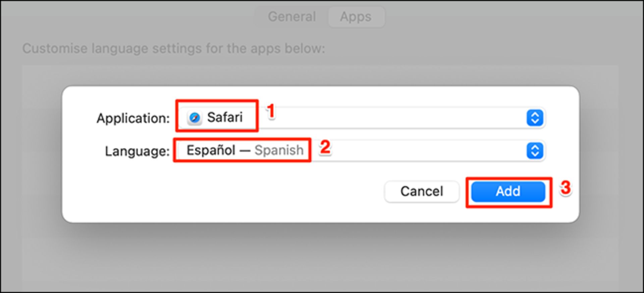644x293 pixels.
Task: Click the red annotation number 3
Action: 566,188
